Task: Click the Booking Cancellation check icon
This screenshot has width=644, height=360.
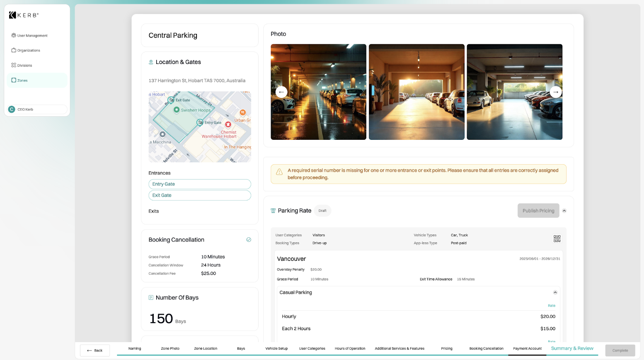Action: tap(249, 240)
